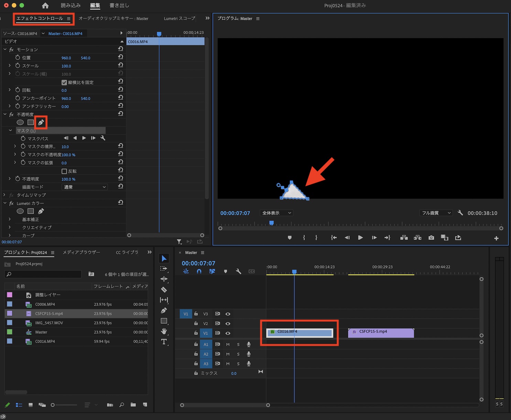Open the program monitor wrench settings
Screen dimensions: 511x420
pos(460,213)
